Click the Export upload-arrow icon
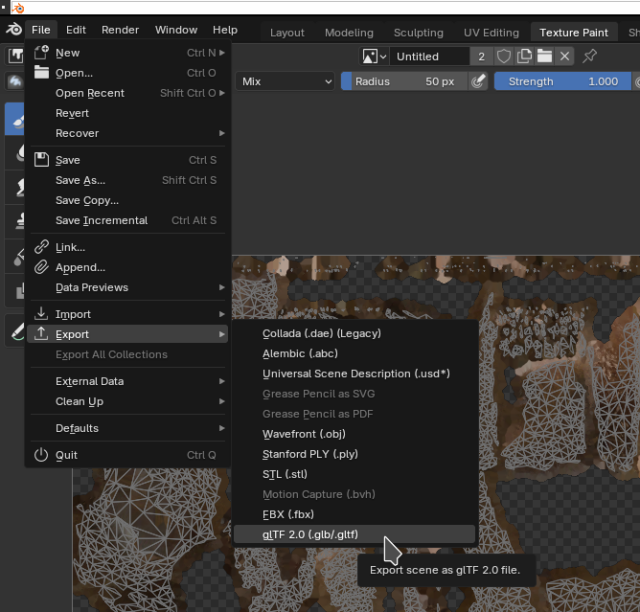Viewport: 640px width, 612px height. tap(41, 334)
